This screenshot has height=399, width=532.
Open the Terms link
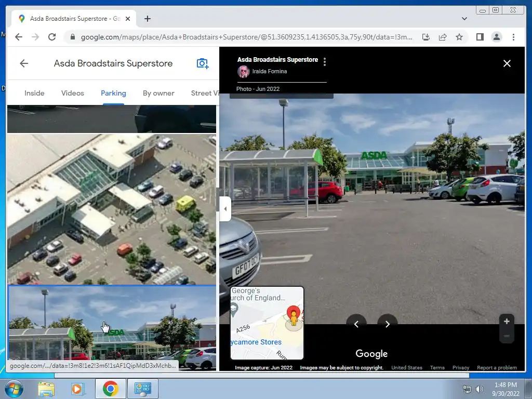[x=437, y=367]
